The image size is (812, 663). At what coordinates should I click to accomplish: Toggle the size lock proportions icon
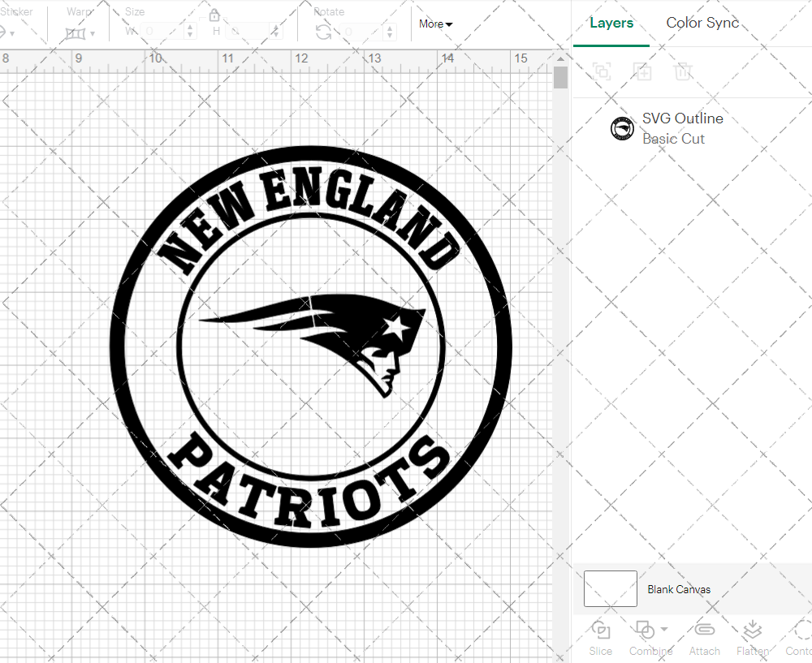214,15
